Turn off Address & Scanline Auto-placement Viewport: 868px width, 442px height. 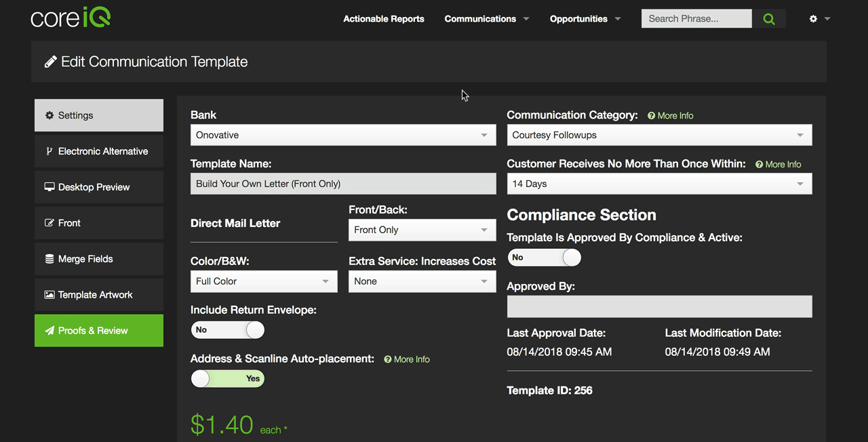pyautogui.click(x=228, y=379)
